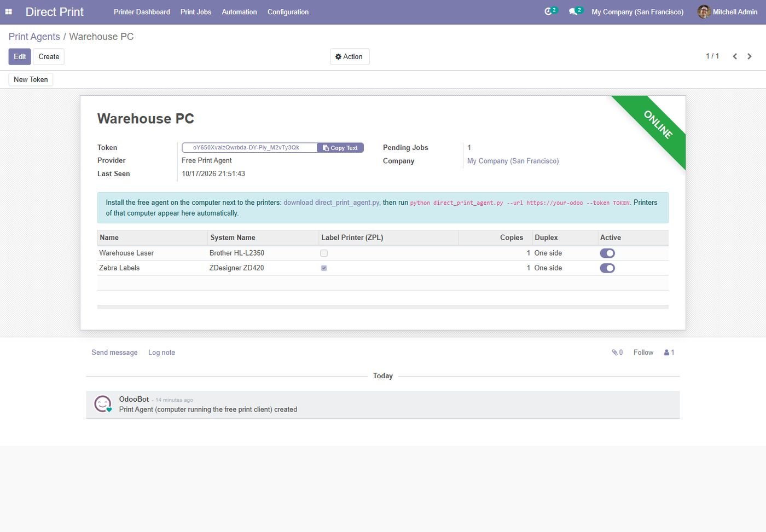
Task: Click the Follow button
Action: (x=643, y=352)
